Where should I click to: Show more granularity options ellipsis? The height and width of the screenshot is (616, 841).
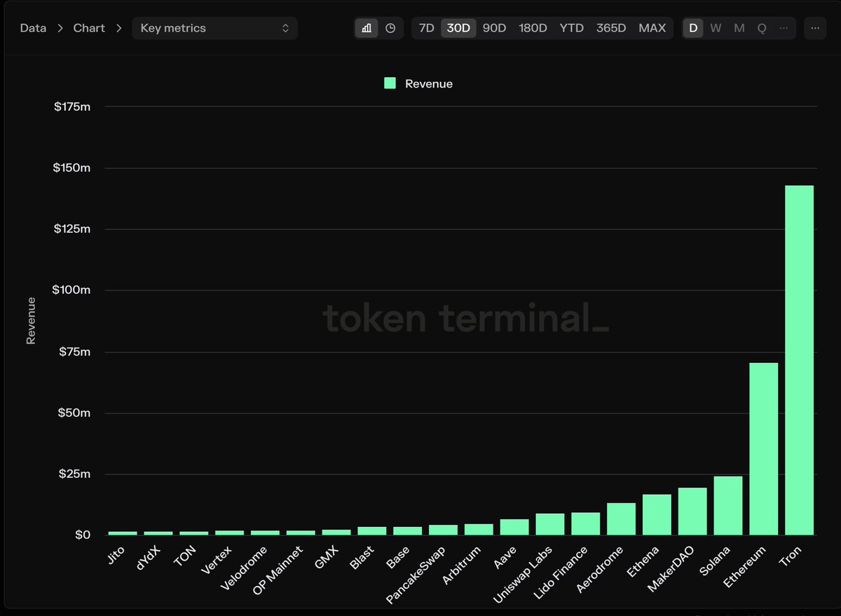pos(784,28)
